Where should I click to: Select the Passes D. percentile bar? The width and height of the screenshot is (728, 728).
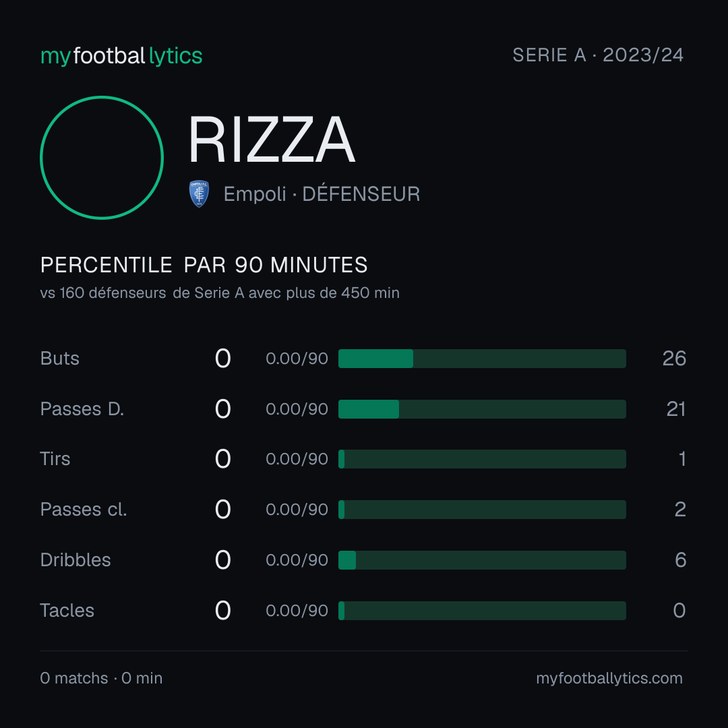[482, 409]
